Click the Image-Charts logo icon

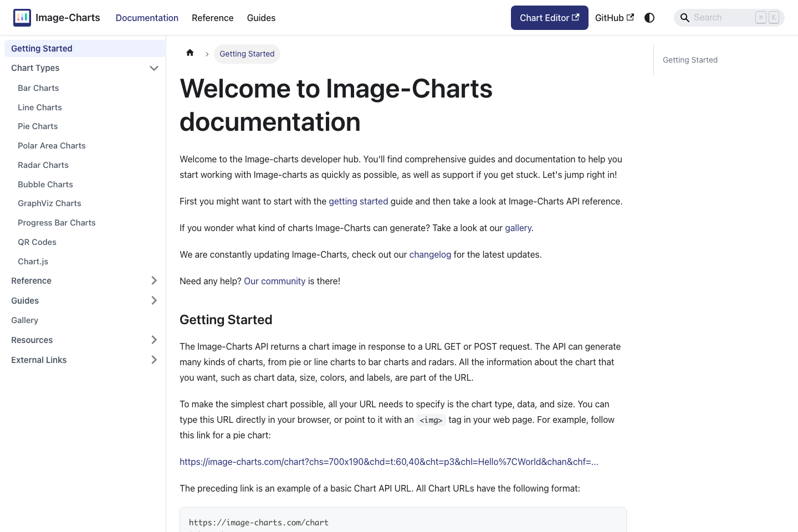tap(22, 17)
